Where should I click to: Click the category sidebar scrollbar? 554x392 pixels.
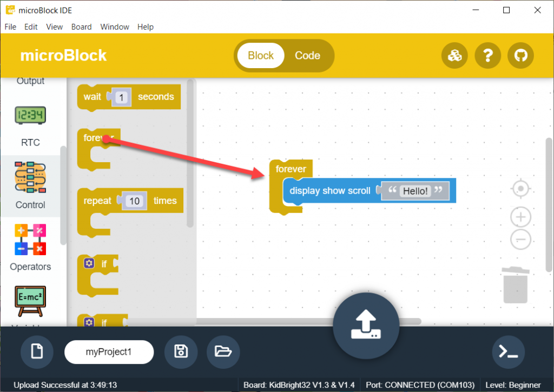63,195
